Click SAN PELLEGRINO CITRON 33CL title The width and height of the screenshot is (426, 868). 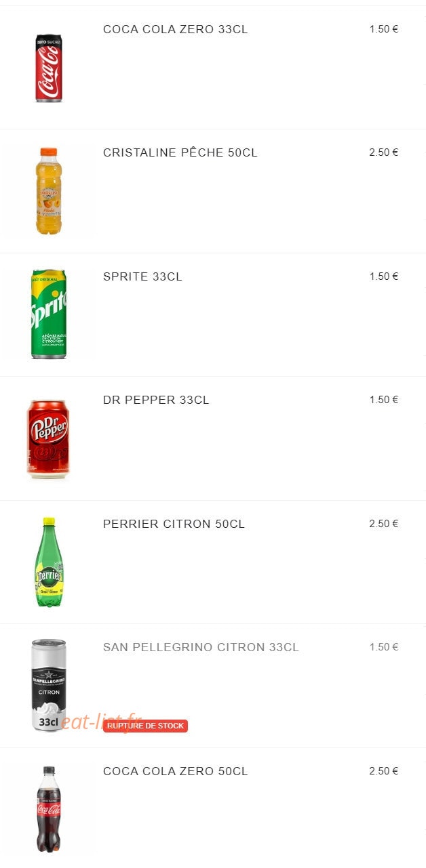coord(201,648)
